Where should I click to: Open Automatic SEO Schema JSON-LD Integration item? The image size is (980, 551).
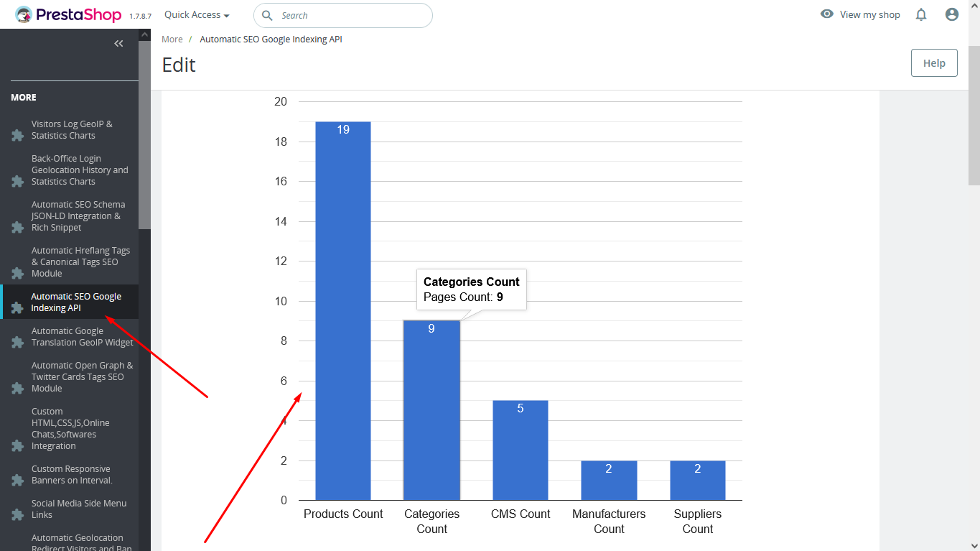point(78,216)
